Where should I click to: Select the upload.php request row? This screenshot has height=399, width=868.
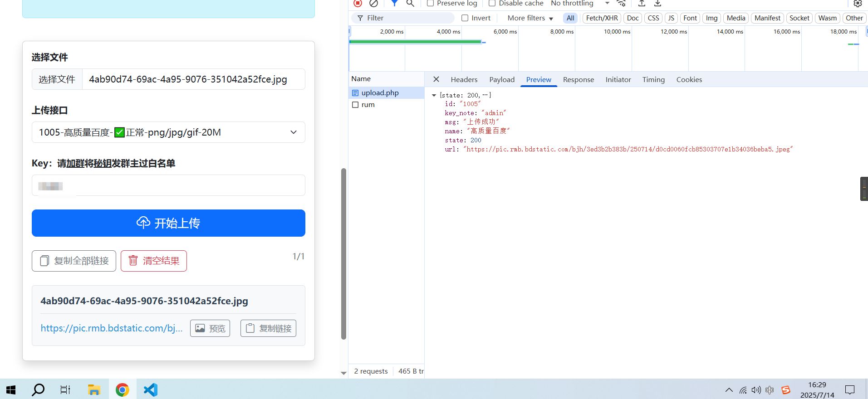tap(386, 93)
